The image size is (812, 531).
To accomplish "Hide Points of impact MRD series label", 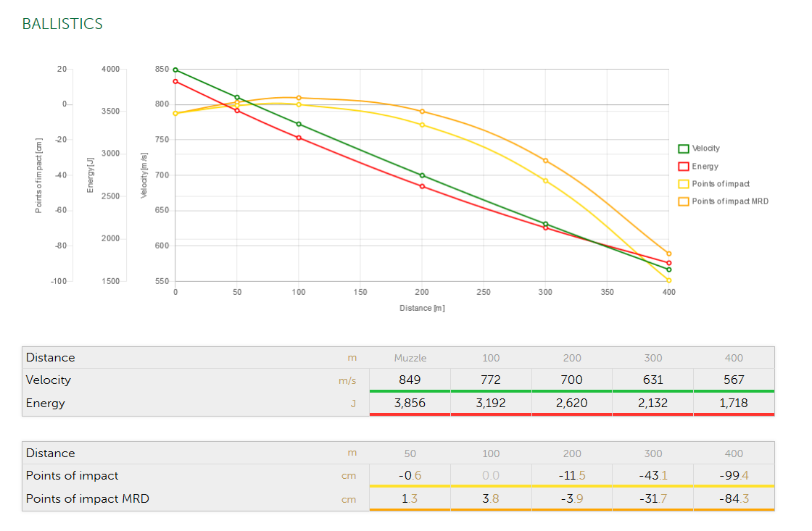I will [729, 201].
